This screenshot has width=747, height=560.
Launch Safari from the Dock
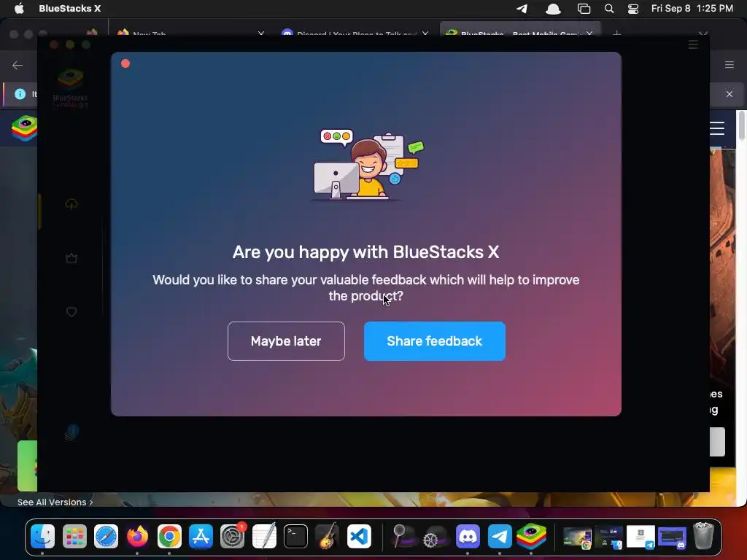point(106,537)
